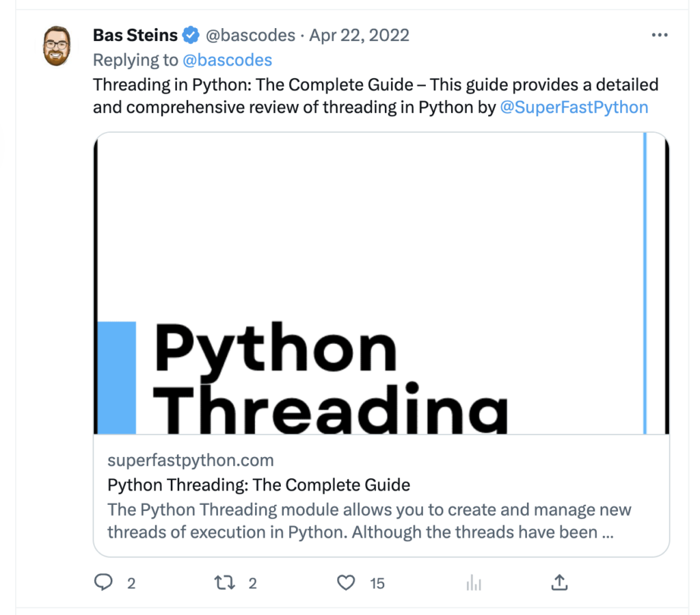Click the Apr 22, 2022 timestamp

tap(359, 36)
